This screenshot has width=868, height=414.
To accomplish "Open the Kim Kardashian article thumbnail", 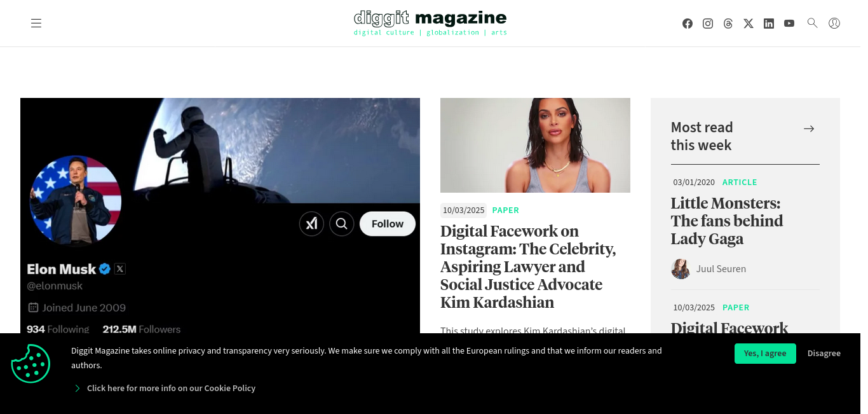I will click(x=535, y=145).
